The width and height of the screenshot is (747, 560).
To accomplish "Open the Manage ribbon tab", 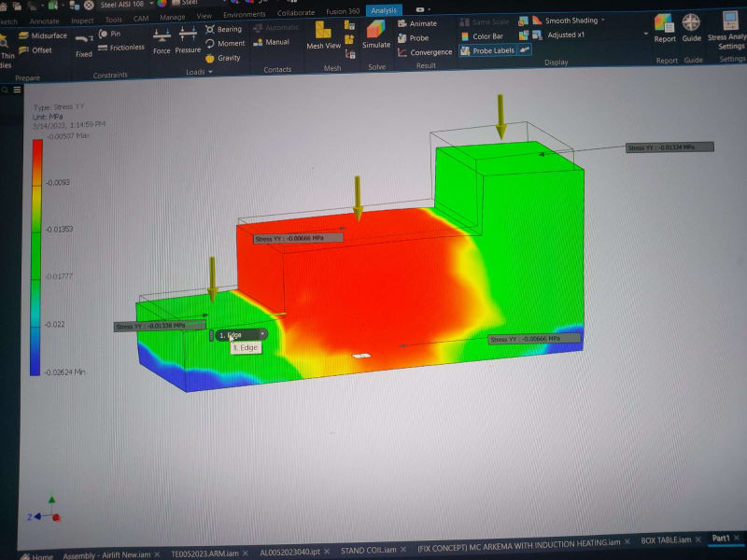I will point(172,17).
